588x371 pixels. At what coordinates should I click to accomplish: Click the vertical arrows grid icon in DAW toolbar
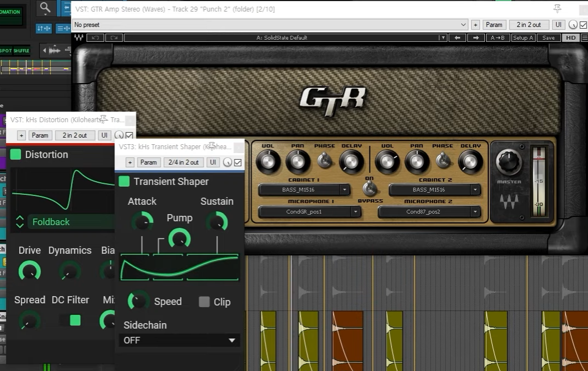[44, 28]
